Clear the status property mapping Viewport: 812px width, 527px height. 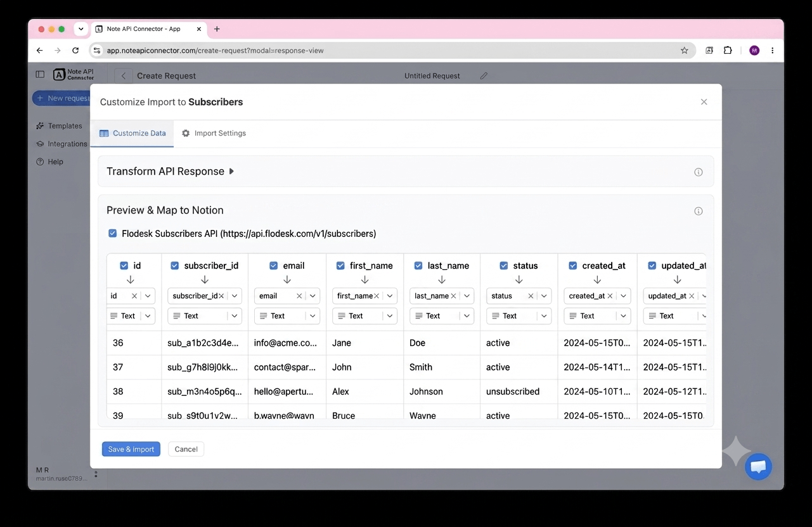(531, 296)
